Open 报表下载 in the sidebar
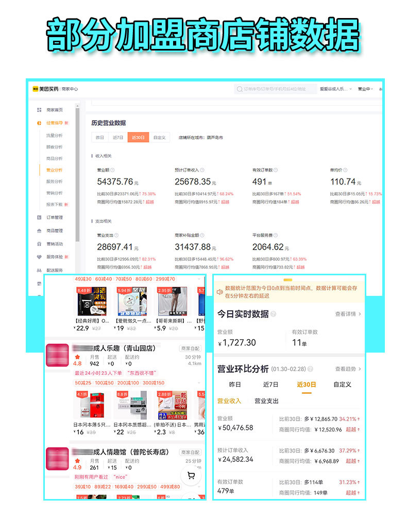 tap(55, 205)
